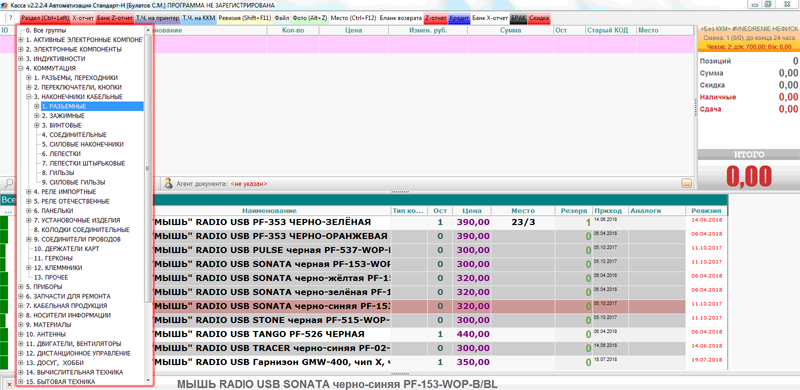Click the ИТОГО total 0,00 display
Viewport: 800px width, 390px height.
click(x=748, y=176)
